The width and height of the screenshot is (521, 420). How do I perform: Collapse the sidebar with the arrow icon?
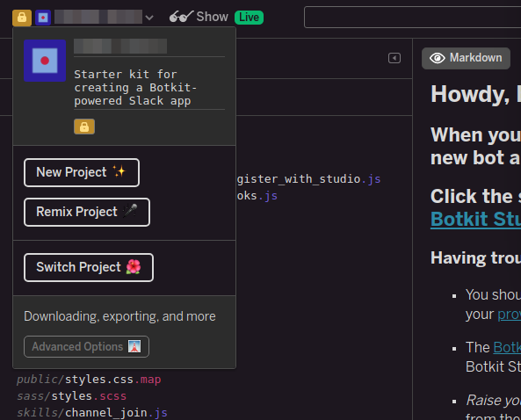tap(394, 58)
